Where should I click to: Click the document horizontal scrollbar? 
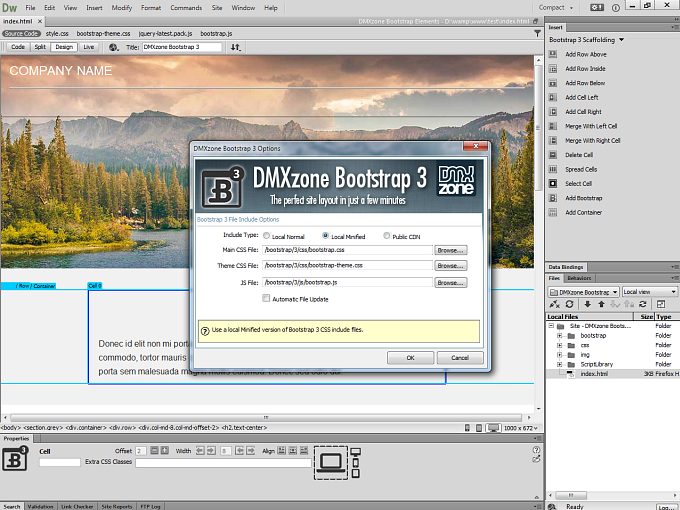(x=266, y=418)
